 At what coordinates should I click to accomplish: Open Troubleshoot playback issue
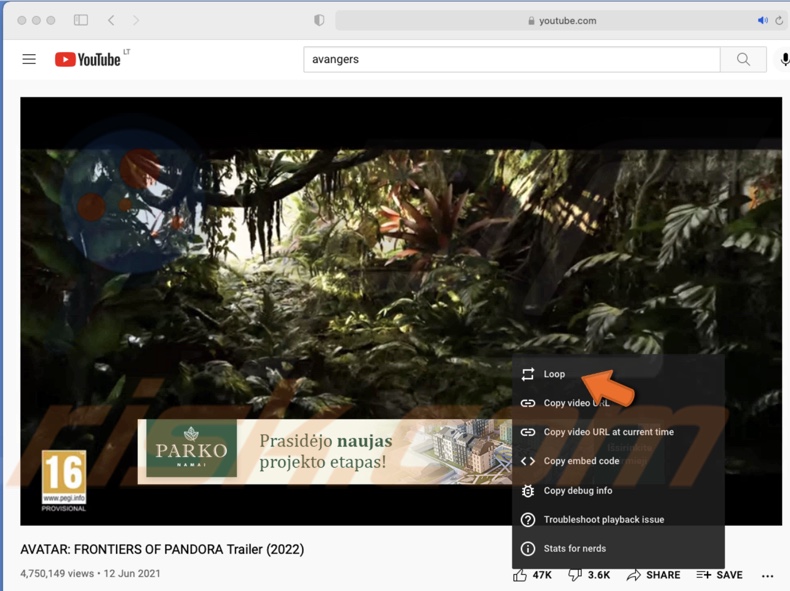tap(618, 519)
